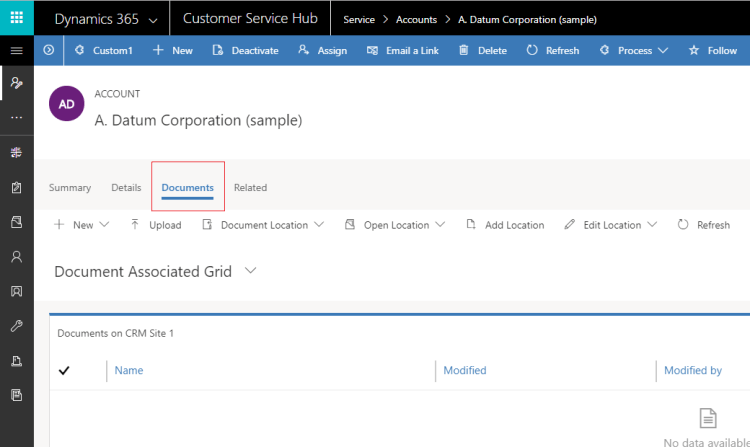Click Accounts in the breadcrumb
The height and width of the screenshot is (447, 750).
tap(417, 20)
